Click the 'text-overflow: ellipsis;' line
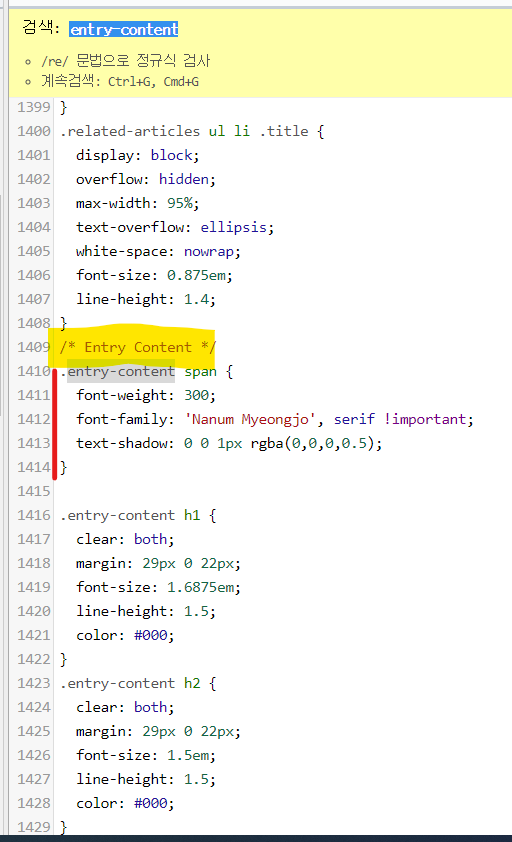This screenshot has height=842, width=512. pyautogui.click(x=175, y=227)
